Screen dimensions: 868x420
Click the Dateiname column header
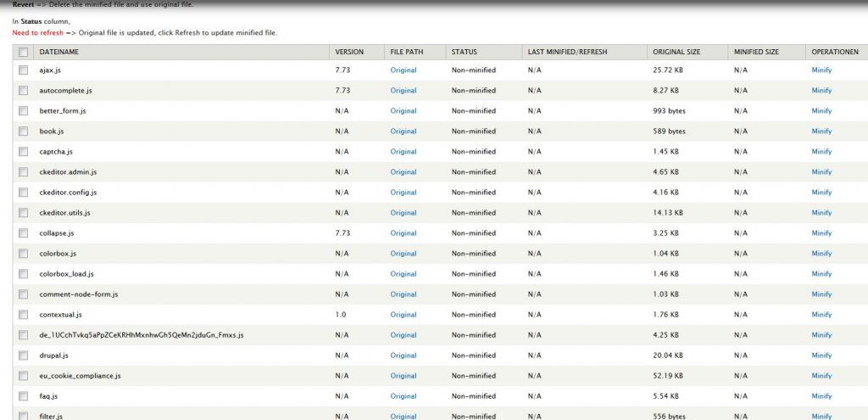[x=59, y=53]
